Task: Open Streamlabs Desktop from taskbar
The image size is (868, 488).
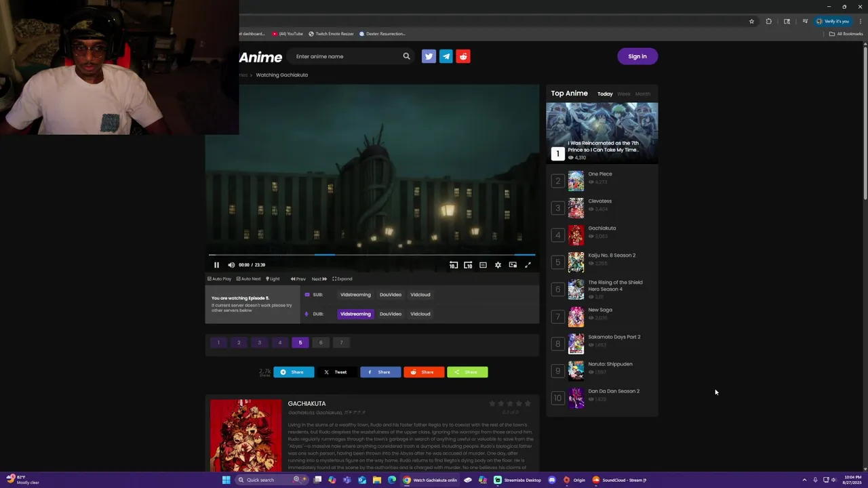Action: [x=517, y=480]
